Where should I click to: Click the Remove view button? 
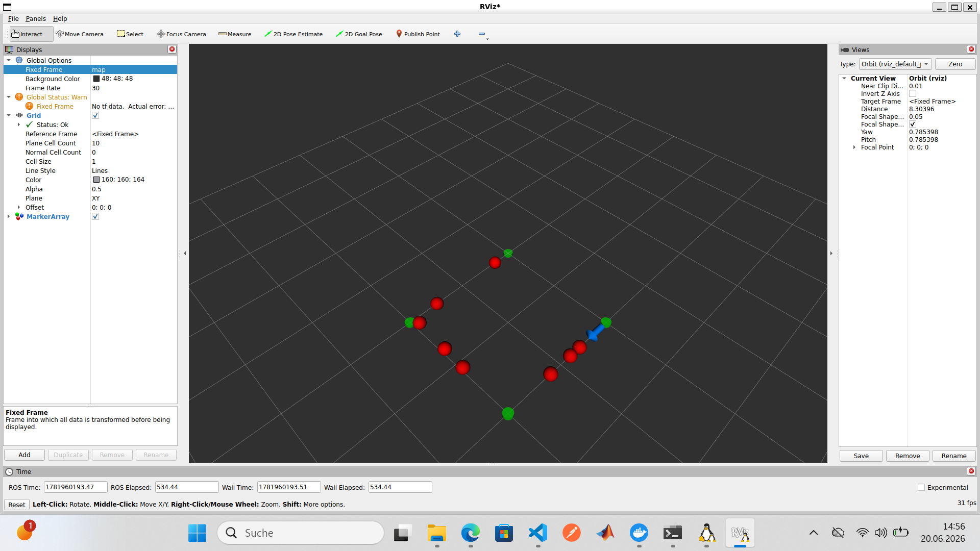[908, 456]
